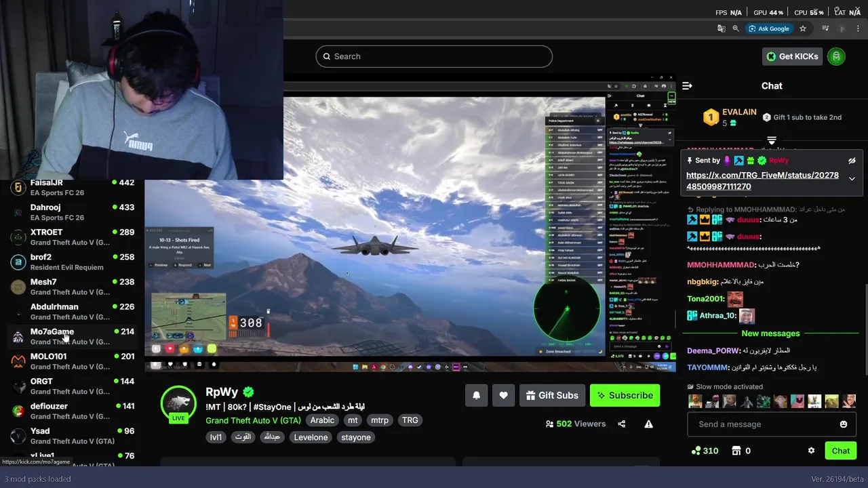Screen dimensions: 868x488
Task: Bookmark the page with the star icon
Action: (803, 28)
